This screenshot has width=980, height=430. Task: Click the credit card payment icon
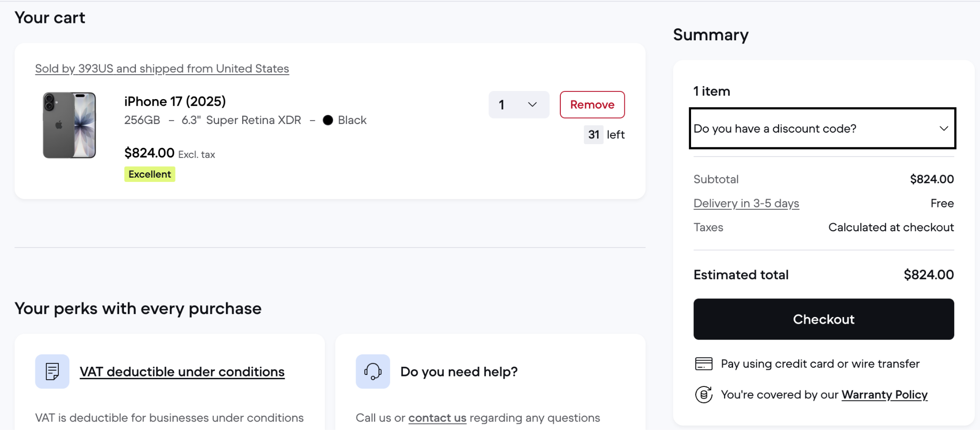[703, 364]
